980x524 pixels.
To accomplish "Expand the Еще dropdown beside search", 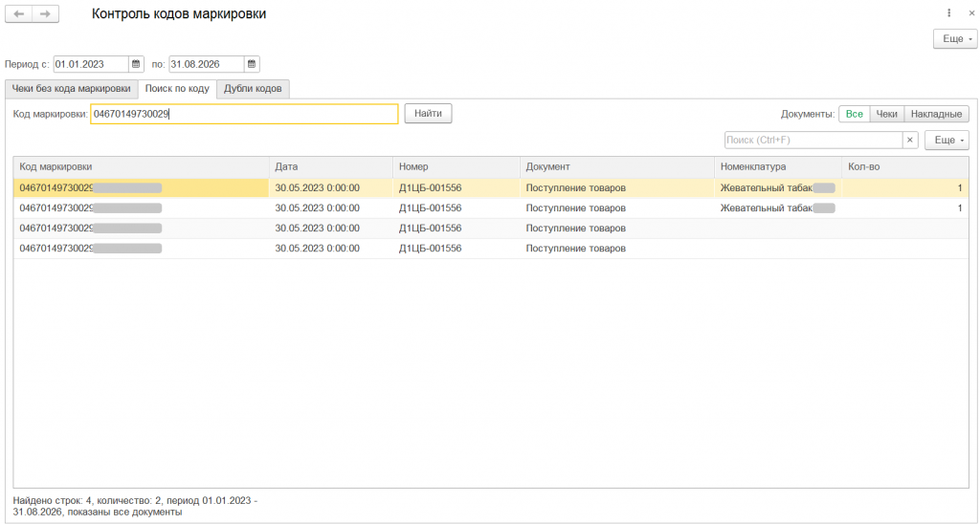I will (947, 140).
